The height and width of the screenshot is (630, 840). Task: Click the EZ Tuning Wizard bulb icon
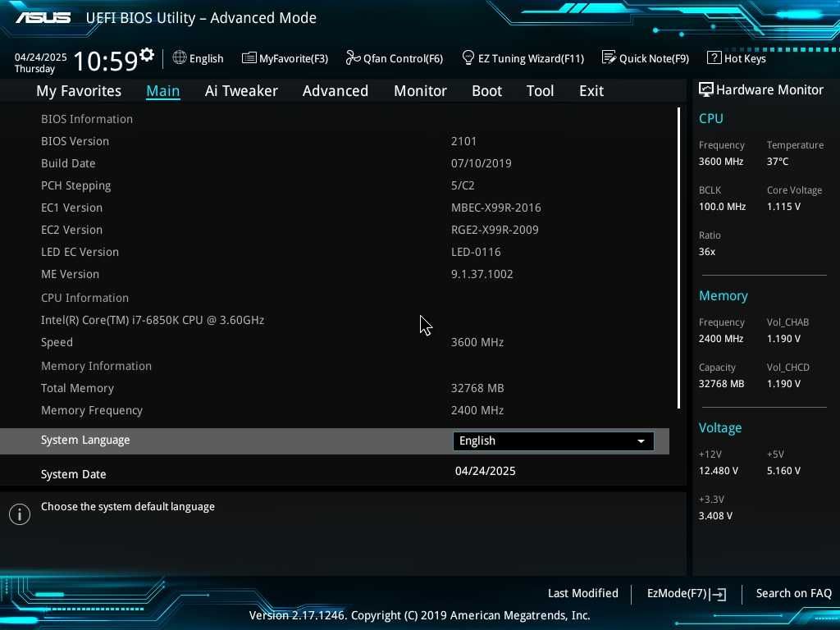pyautogui.click(x=468, y=57)
